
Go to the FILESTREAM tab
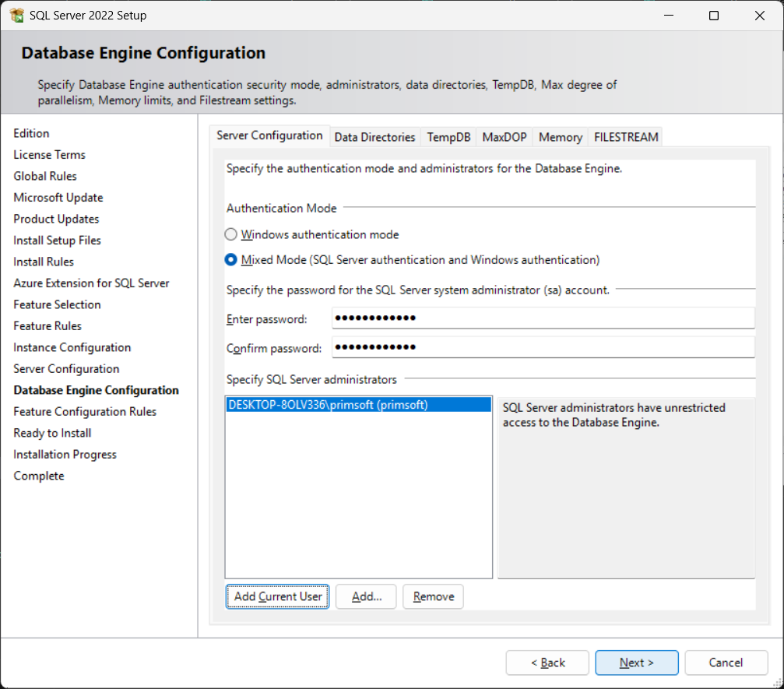626,137
